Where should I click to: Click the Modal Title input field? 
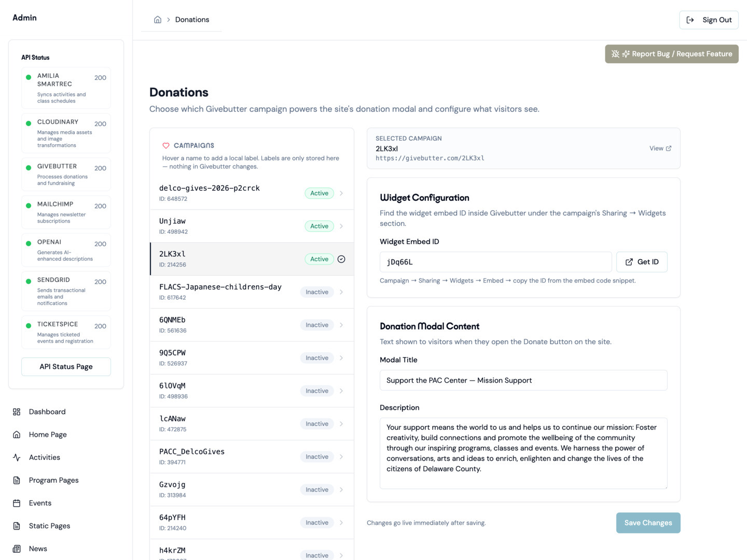pos(523,380)
